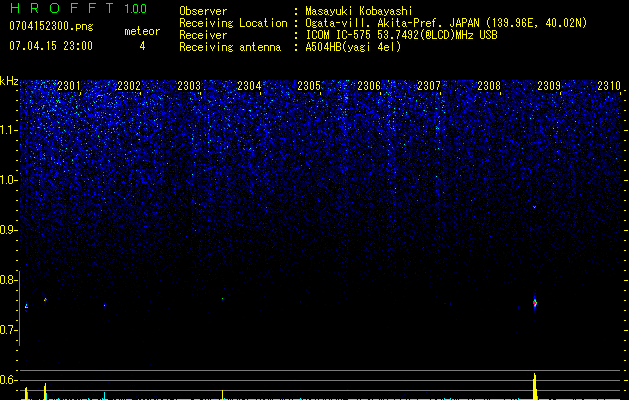The image size is (629, 400).
Task: Click the 'Receiver' field label
Action: pos(203,35)
